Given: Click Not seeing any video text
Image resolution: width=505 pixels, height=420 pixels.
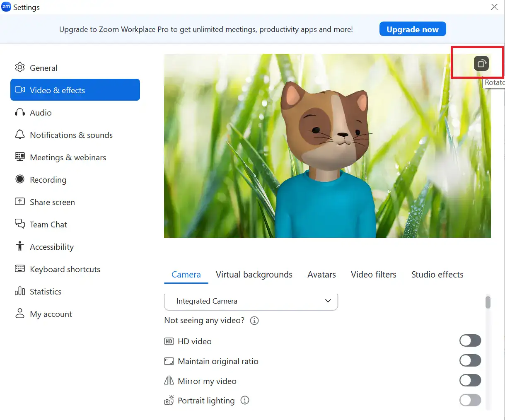Looking at the screenshot, I should coord(204,320).
